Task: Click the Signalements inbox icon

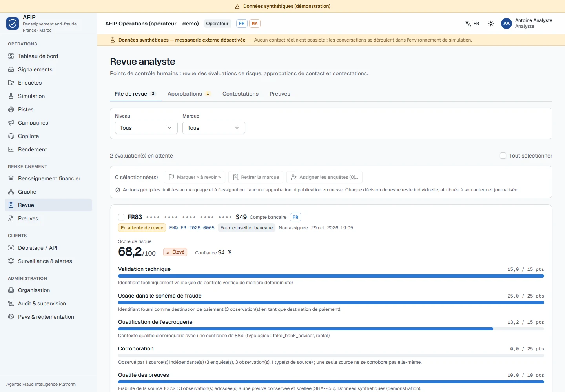Action: pyautogui.click(x=11, y=69)
